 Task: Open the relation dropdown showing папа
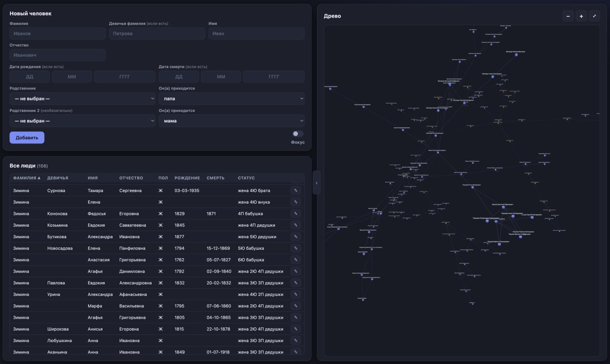(x=232, y=99)
